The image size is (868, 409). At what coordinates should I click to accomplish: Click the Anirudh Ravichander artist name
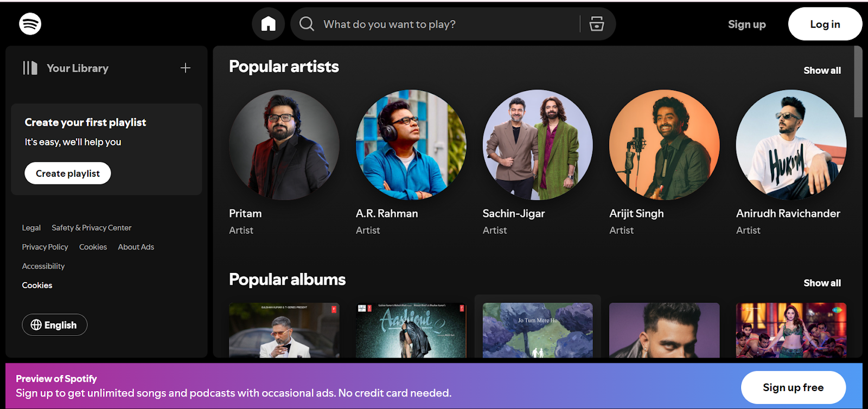pos(788,214)
